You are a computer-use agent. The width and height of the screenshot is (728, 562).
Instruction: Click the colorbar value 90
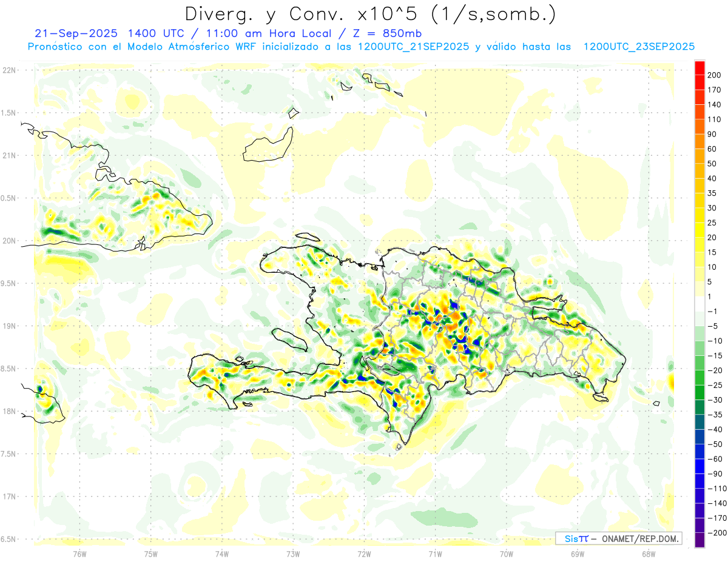[712, 134]
